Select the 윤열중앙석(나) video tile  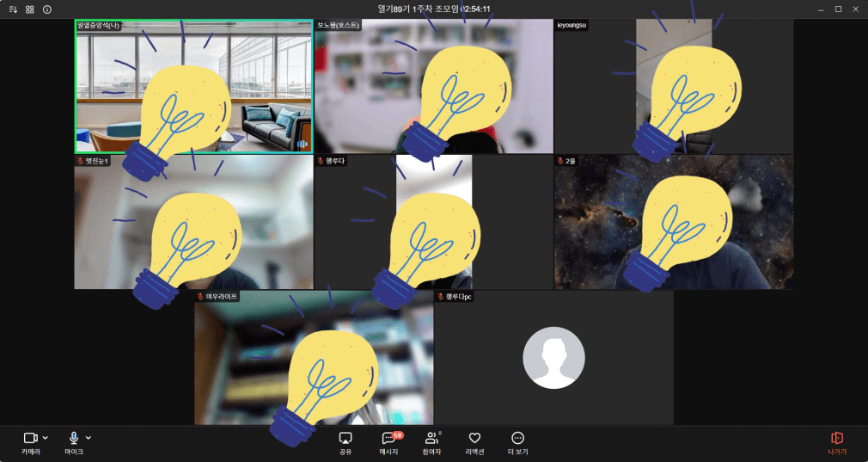(x=193, y=86)
